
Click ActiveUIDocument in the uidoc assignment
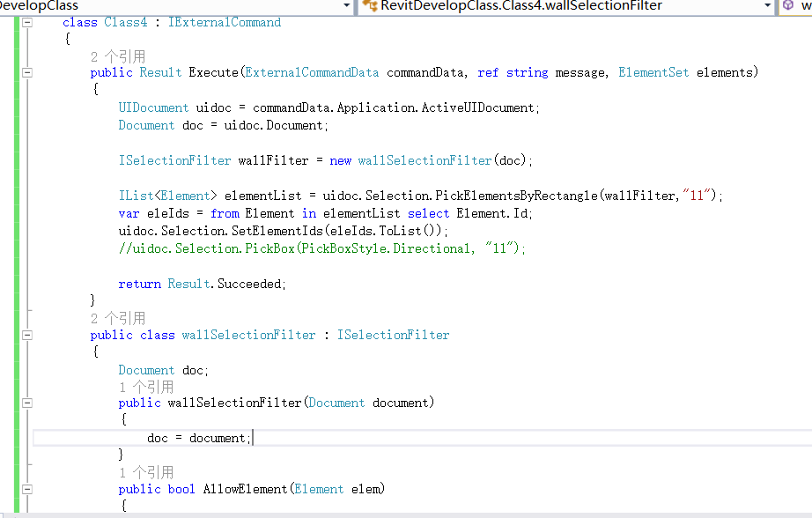[477, 107]
